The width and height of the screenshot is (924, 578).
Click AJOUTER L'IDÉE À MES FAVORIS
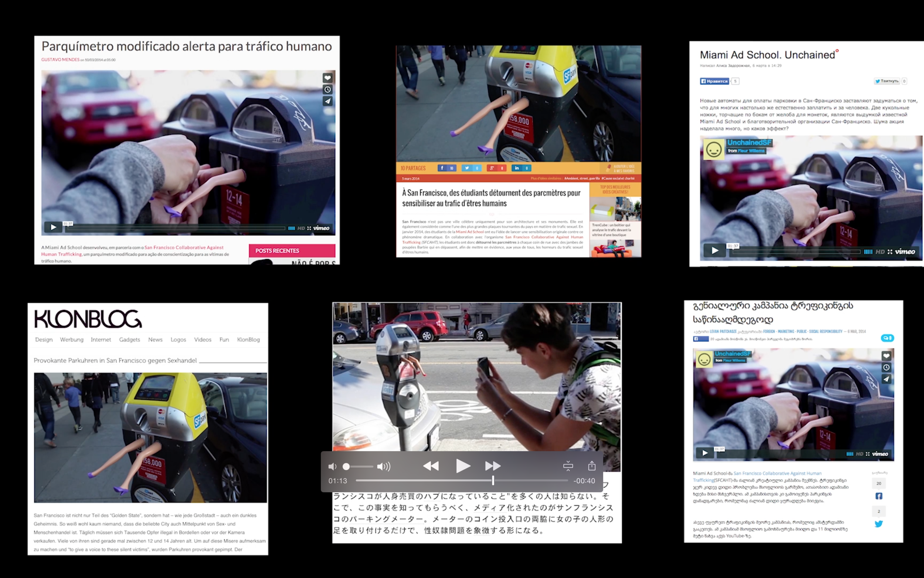click(620, 169)
